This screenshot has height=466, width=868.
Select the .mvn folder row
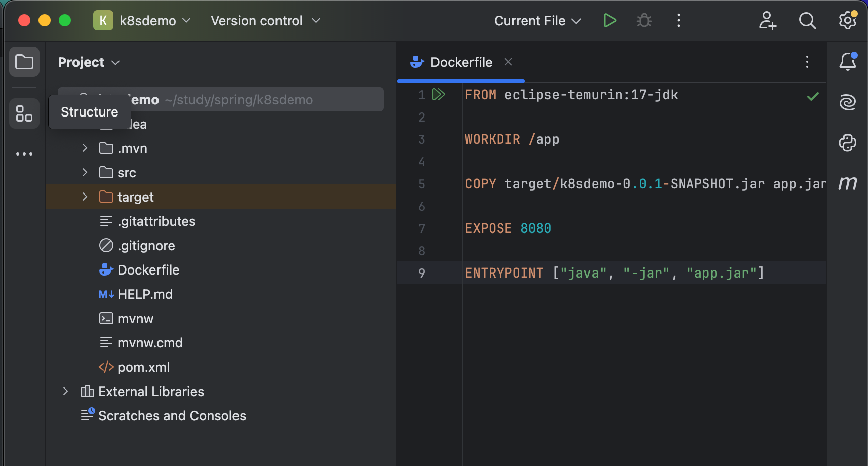[221, 148]
